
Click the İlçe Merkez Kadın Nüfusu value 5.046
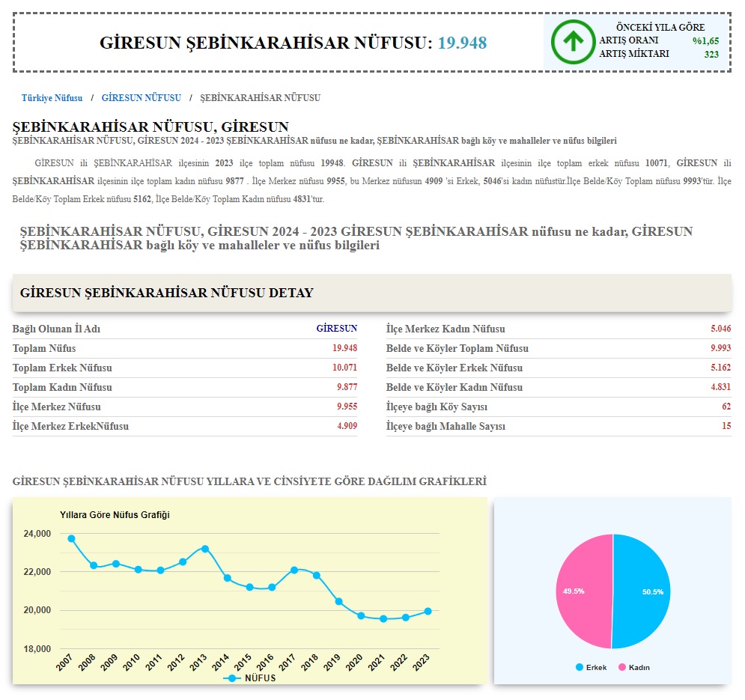click(x=721, y=329)
